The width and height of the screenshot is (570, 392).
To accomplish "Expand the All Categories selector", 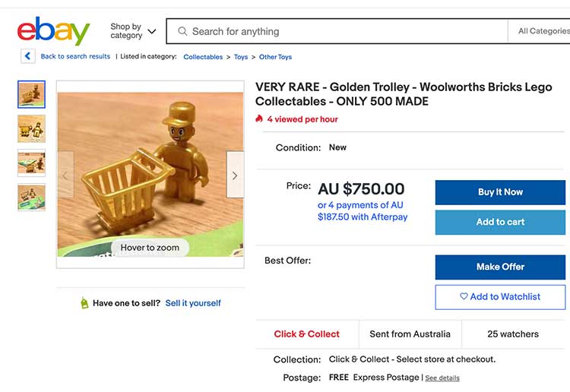I will (x=543, y=31).
